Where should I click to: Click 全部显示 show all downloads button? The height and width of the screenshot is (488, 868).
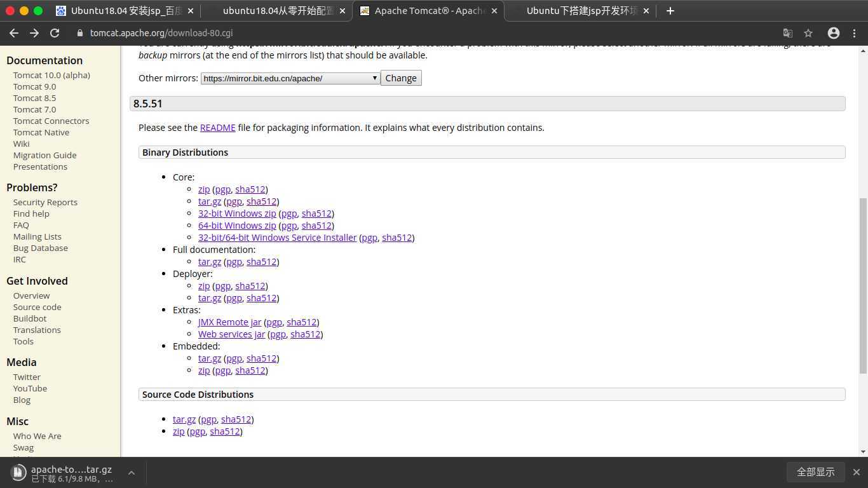[815, 472]
